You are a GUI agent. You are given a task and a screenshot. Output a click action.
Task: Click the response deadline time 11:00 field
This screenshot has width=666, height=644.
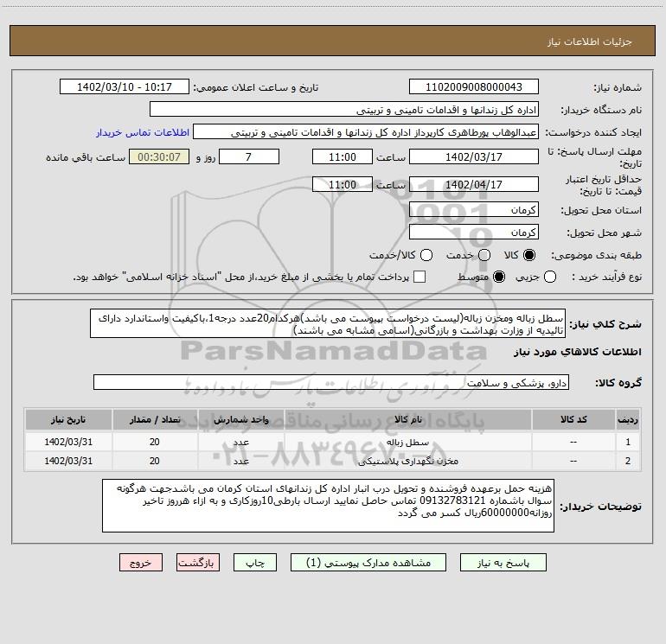(343, 156)
